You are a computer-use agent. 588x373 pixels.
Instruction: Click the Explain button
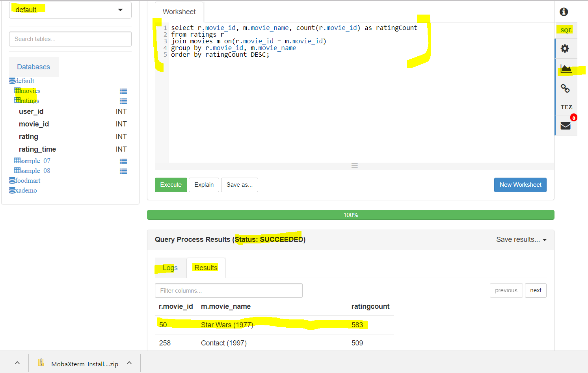pos(204,185)
